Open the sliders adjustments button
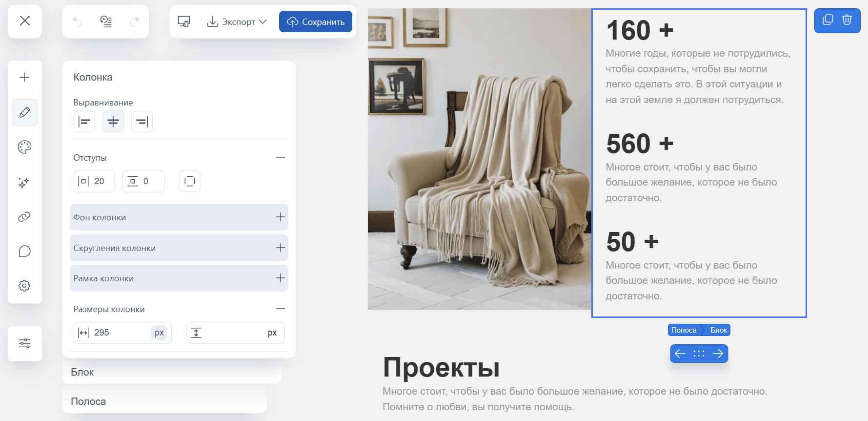The width and height of the screenshot is (868, 421). click(x=25, y=343)
